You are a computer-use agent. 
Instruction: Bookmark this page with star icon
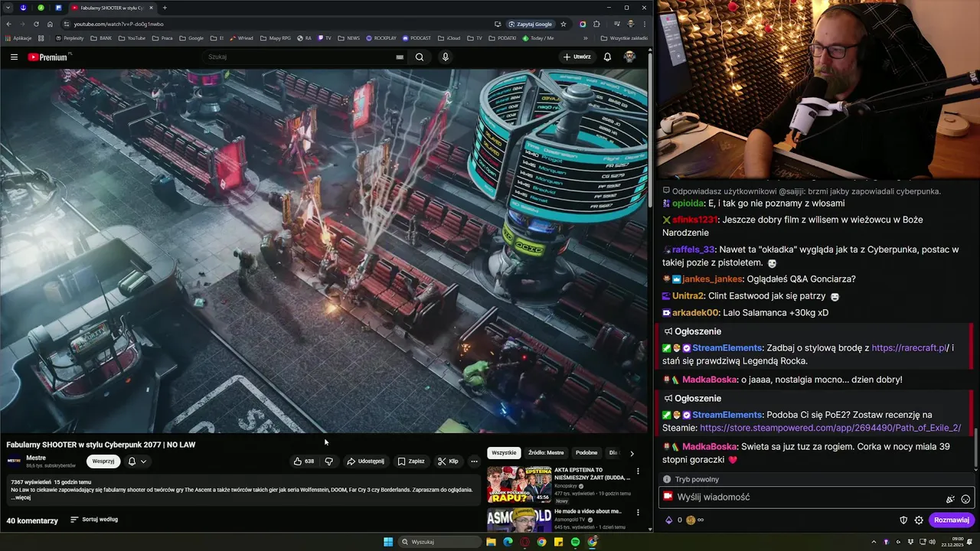tap(563, 24)
